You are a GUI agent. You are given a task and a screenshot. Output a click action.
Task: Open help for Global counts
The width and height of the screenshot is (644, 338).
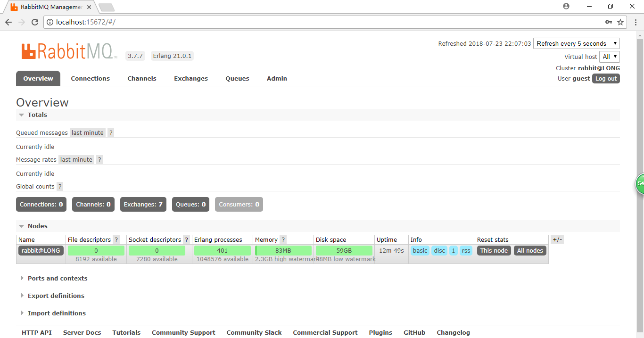60,187
